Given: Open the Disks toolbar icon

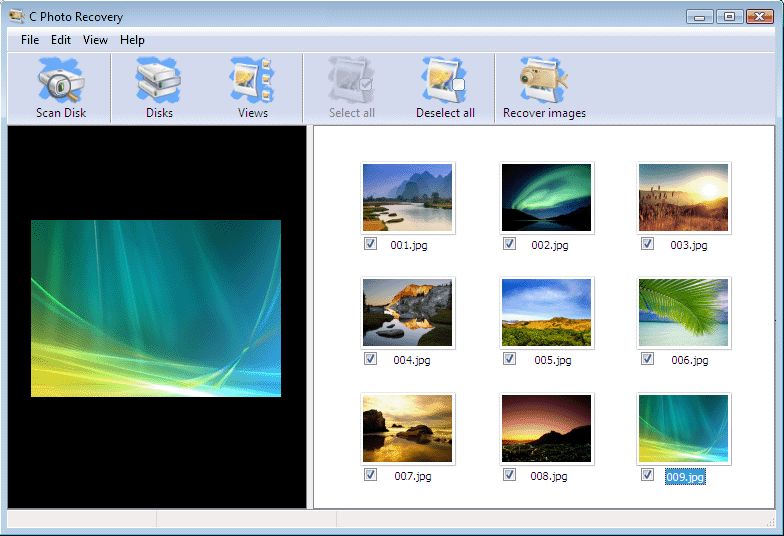Looking at the screenshot, I should click(159, 80).
